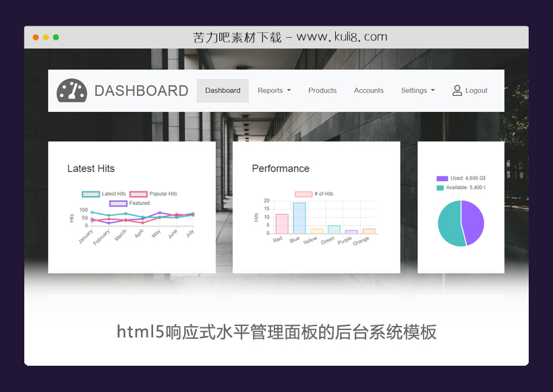
Task: Click the yellow window control dot
Action: click(x=45, y=38)
